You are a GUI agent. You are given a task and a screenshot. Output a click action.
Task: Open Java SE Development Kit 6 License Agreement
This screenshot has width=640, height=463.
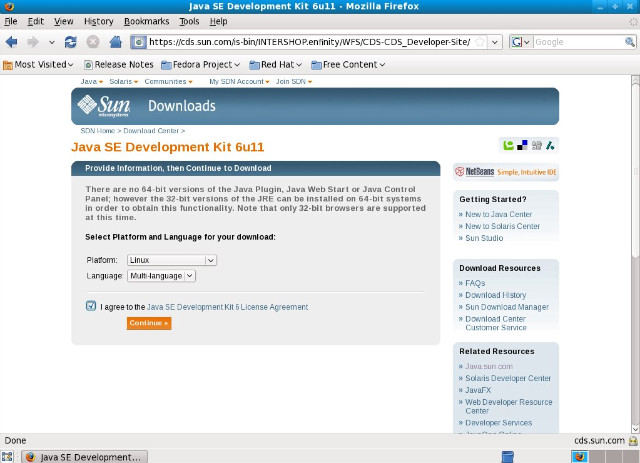tap(227, 307)
